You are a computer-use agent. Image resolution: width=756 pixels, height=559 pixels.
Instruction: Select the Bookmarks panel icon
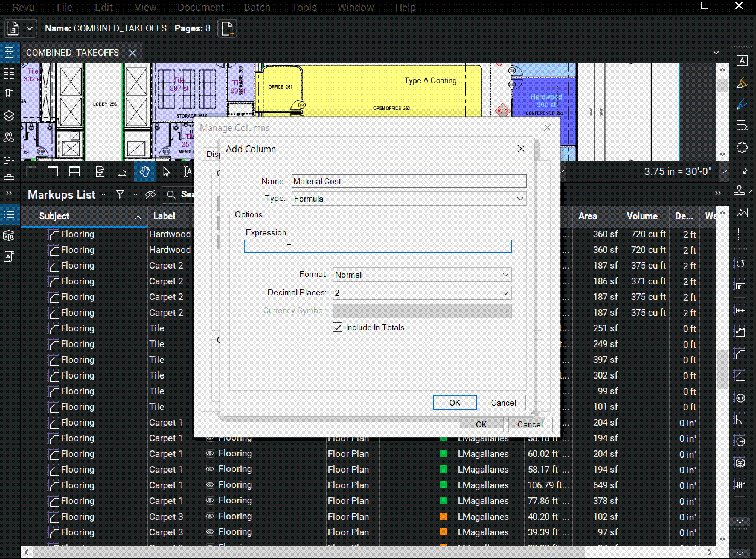pos(9,95)
